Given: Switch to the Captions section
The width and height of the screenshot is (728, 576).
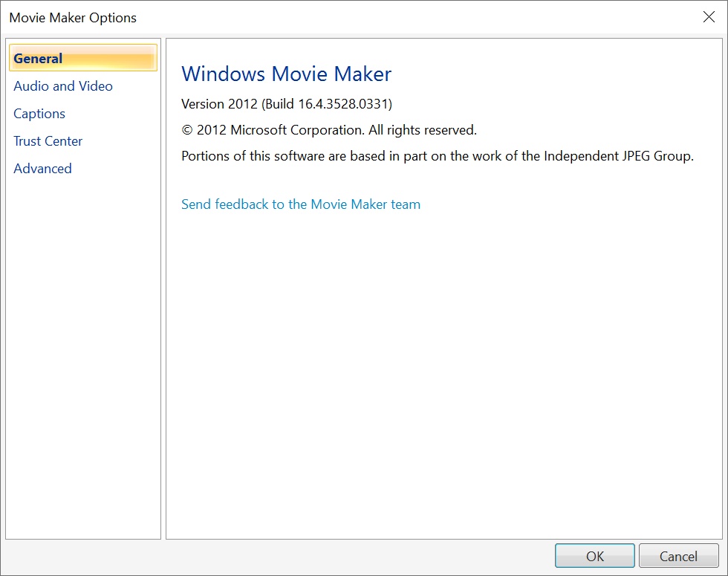Looking at the screenshot, I should (x=39, y=114).
